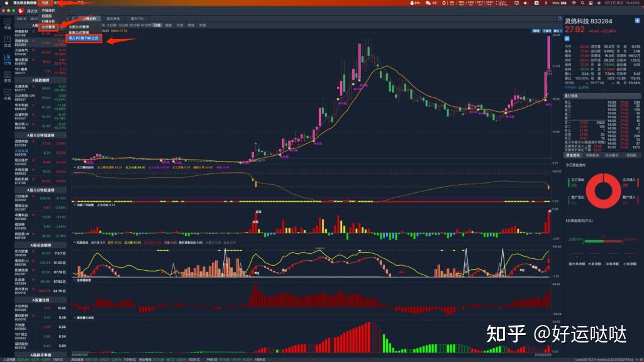Image resolution: width=644 pixels, height=362 pixels.
Task: Select the 市场 icon at sidebar top
Action: click(7, 21)
